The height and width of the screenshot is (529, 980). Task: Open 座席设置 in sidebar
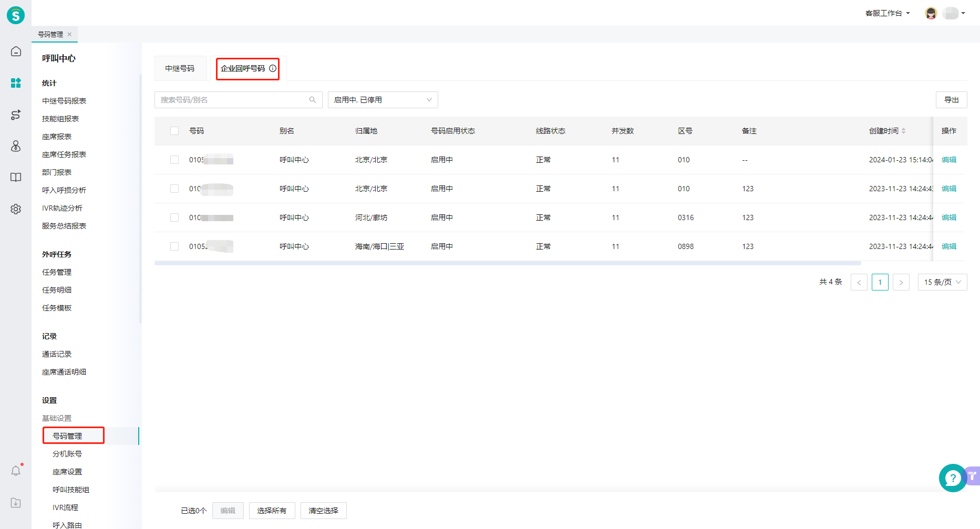(x=67, y=472)
